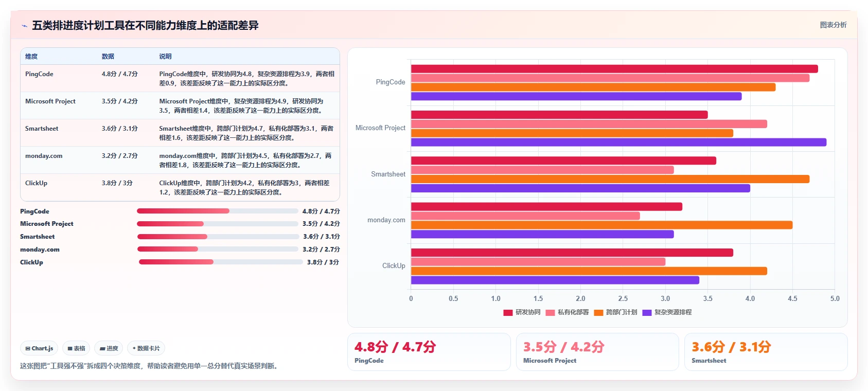Select the Chart.js tag
Screen dimensions: 868x391
[x=39, y=348]
